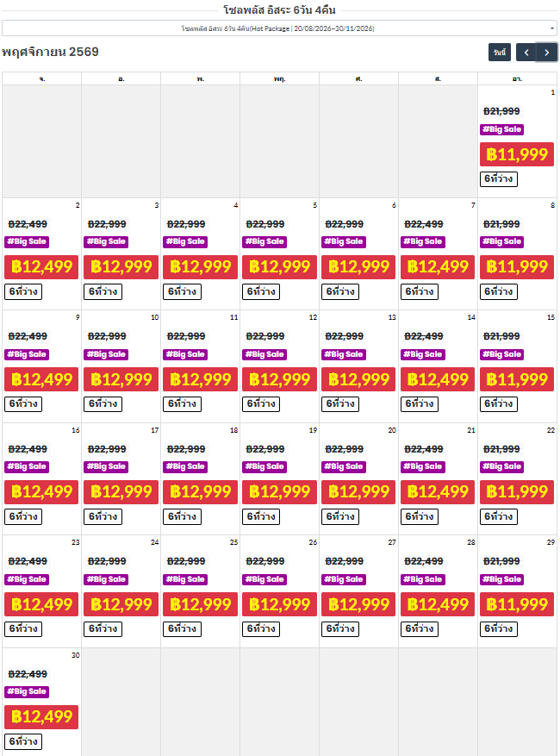Choose ฿12,999 price on November 4
The image size is (560, 756).
coord(200,267)
